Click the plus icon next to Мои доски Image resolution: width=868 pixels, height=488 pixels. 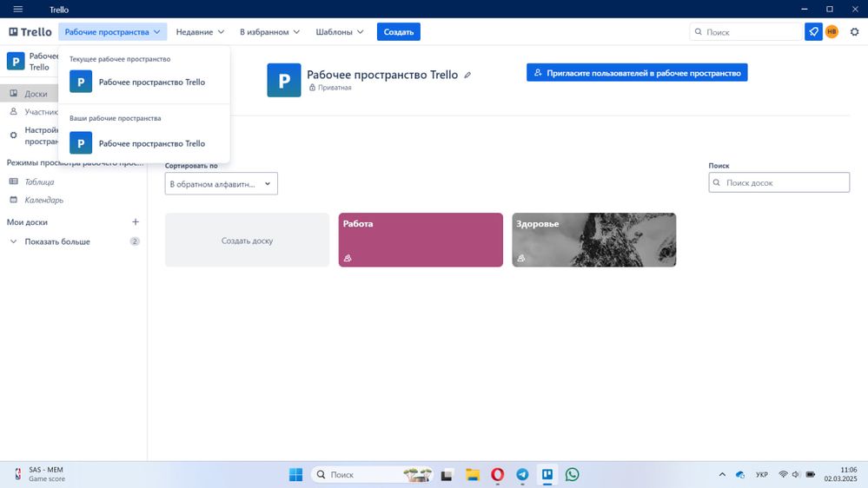(135, 222)
